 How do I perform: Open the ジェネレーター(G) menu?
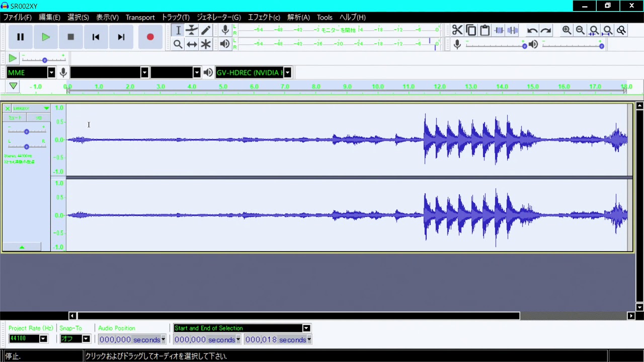[x=218, y=17]
